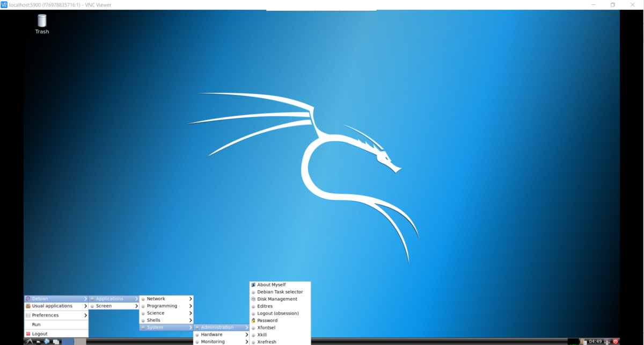The image size is (644, 345).
Task: Open Disk Management
Action: (x=280, y=299)
